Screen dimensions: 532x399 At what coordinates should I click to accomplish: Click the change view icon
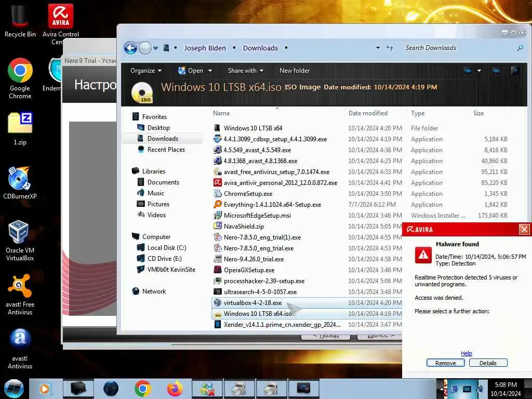[x=468, y=71]
